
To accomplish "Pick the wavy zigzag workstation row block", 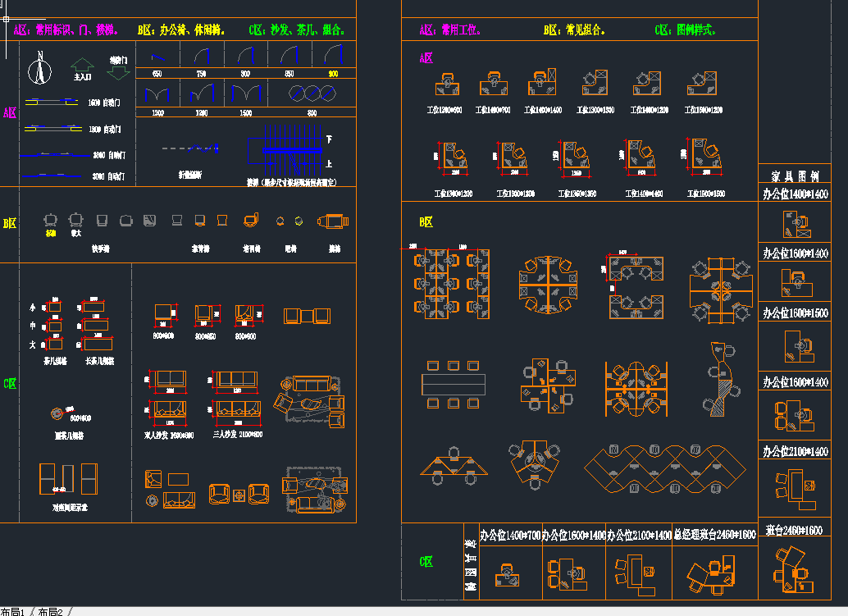I will point(664,469).
